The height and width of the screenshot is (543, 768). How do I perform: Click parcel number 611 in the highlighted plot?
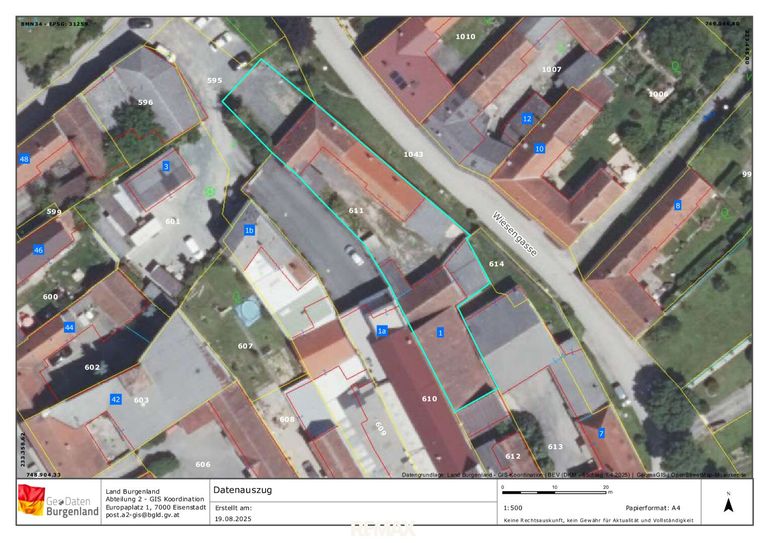pos(356,210)
